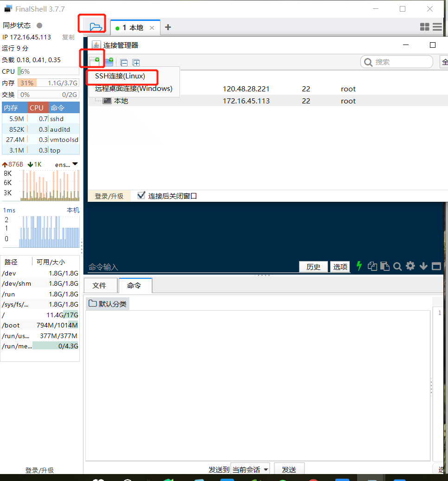Click the terminal icon of 本地 connection
Image resolution: width=448 pixels, height=481 pixels.
coord(107,101)
